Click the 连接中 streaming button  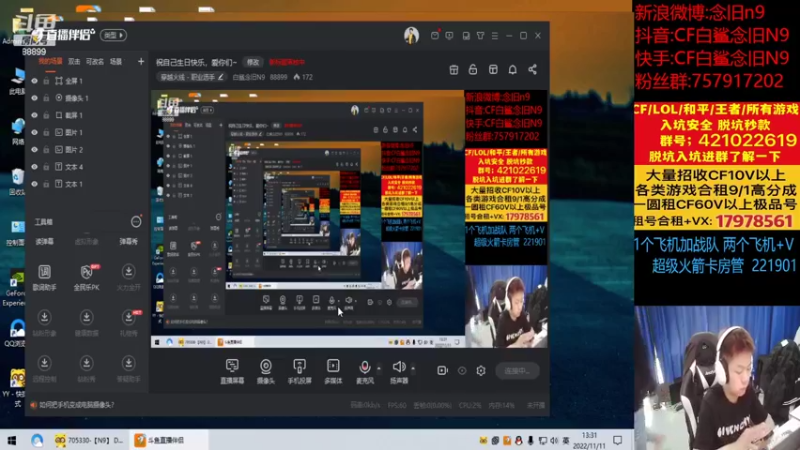tap(517, 371)
